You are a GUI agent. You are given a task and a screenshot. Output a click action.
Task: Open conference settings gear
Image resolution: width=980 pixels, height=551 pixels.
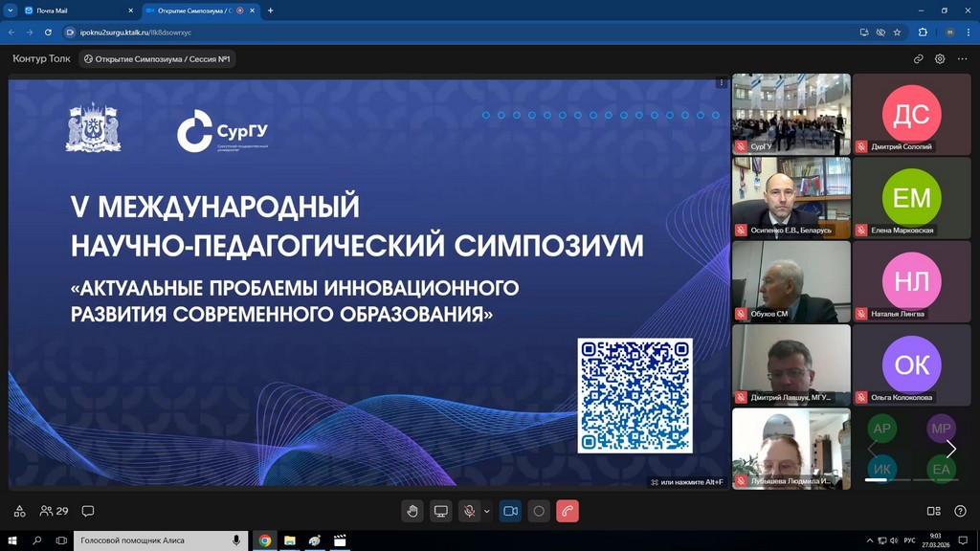coord(940,58)
